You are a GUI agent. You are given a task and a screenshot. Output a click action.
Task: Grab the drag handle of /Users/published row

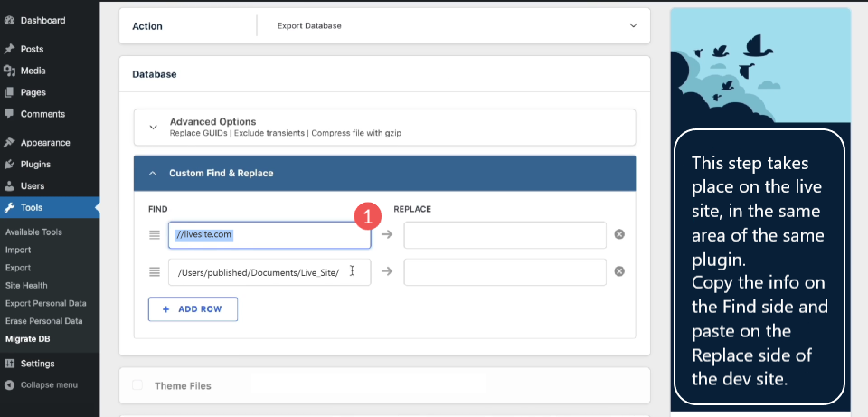(x=155, y=272)
